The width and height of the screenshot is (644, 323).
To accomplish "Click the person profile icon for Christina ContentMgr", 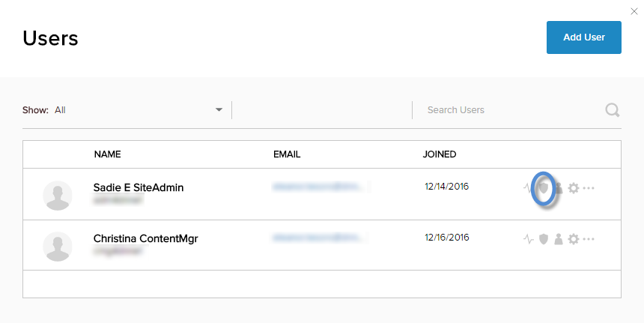I will pyautogui.click(x=558, y=239).
